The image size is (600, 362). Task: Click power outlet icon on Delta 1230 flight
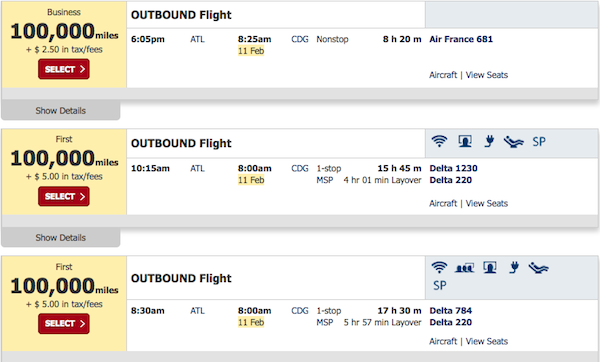tap(489, 141)
